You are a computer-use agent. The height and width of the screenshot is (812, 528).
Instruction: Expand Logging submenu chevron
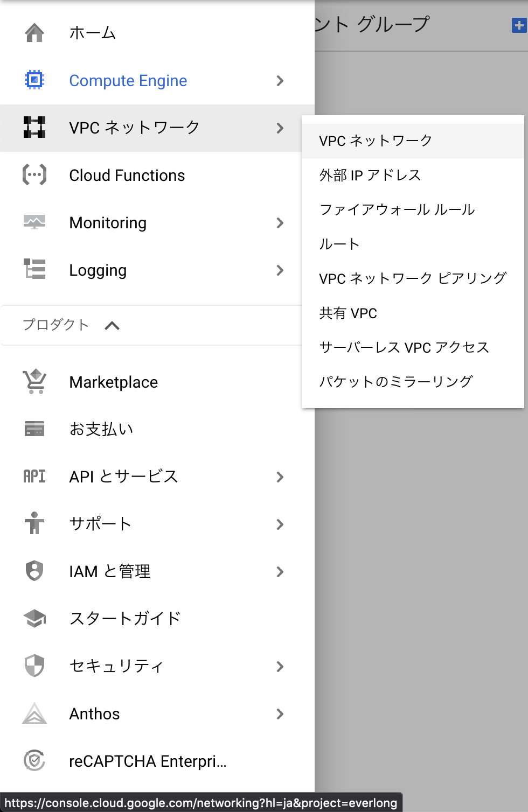280,270
